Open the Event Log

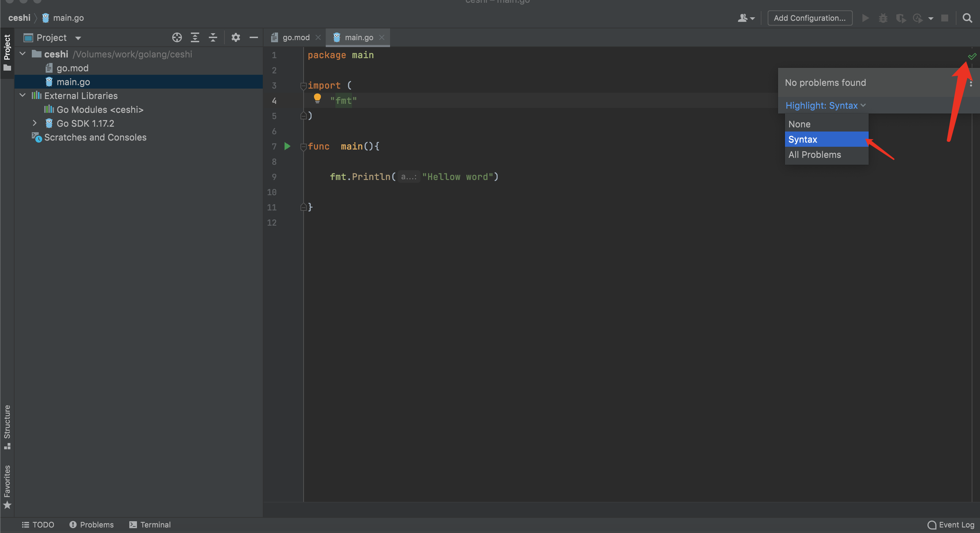(x=951, y=525)
